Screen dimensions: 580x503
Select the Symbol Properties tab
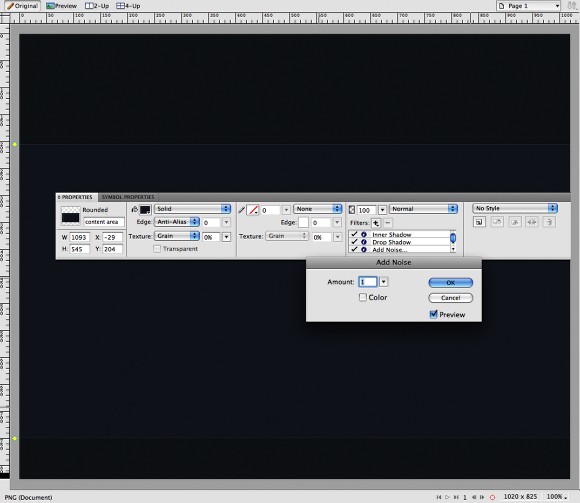(x=128, y=197)
